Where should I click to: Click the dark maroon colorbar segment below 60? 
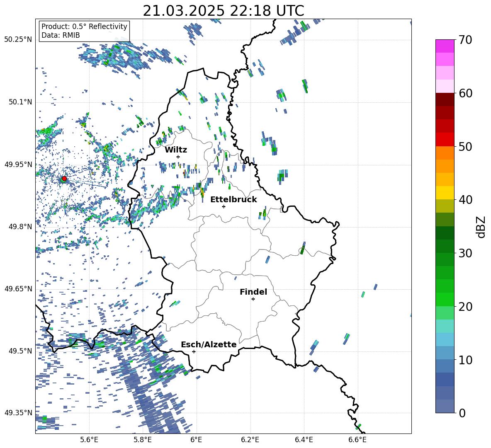pos(445,99)
